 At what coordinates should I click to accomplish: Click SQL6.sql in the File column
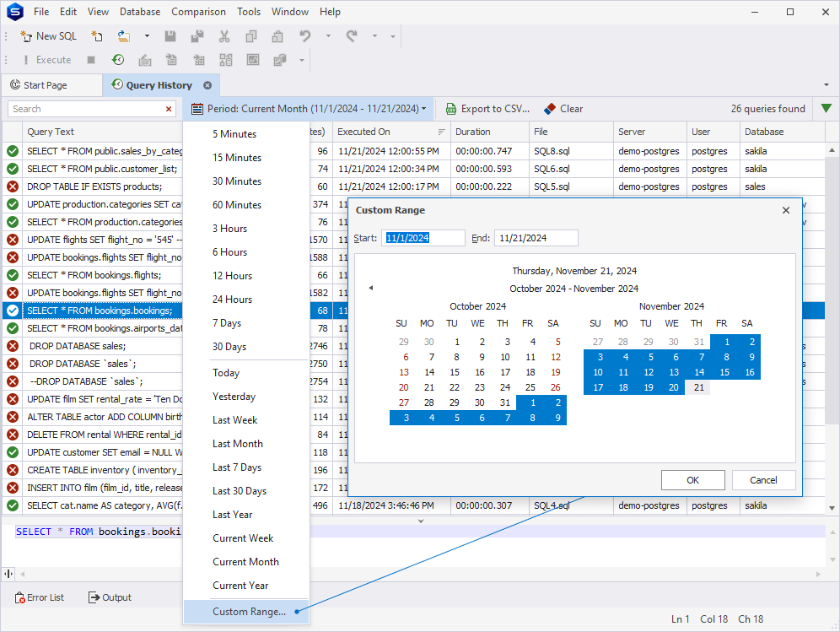pyautogui.click(x=552, y=169)
